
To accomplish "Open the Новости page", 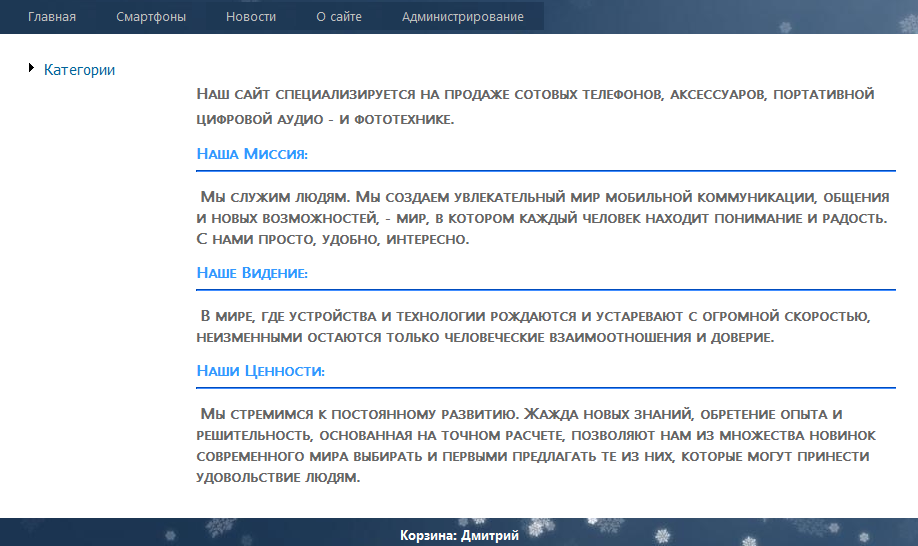I will click(x=251, y=16).
